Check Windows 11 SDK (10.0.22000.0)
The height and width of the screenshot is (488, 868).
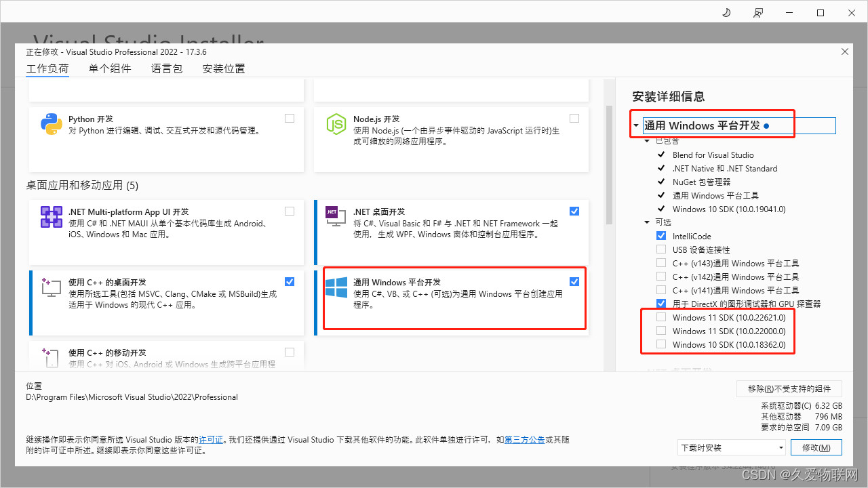tap(661, 331)
